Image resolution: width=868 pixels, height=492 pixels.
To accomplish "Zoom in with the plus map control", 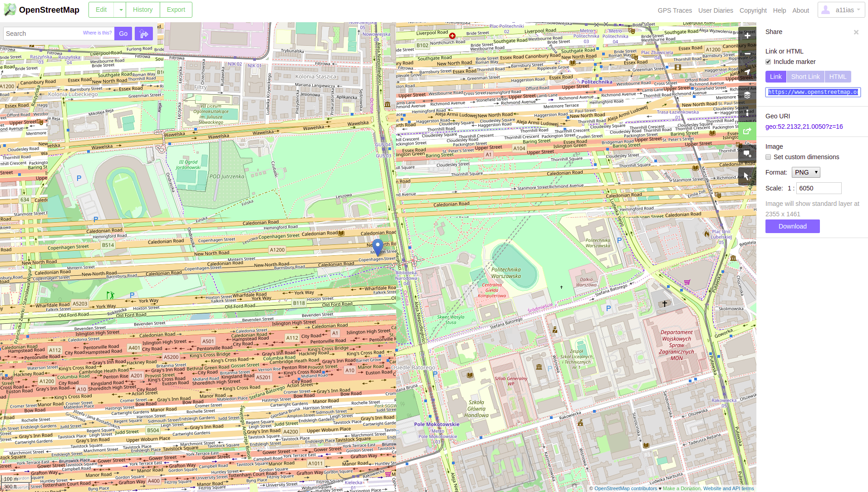I will (747, 35).
